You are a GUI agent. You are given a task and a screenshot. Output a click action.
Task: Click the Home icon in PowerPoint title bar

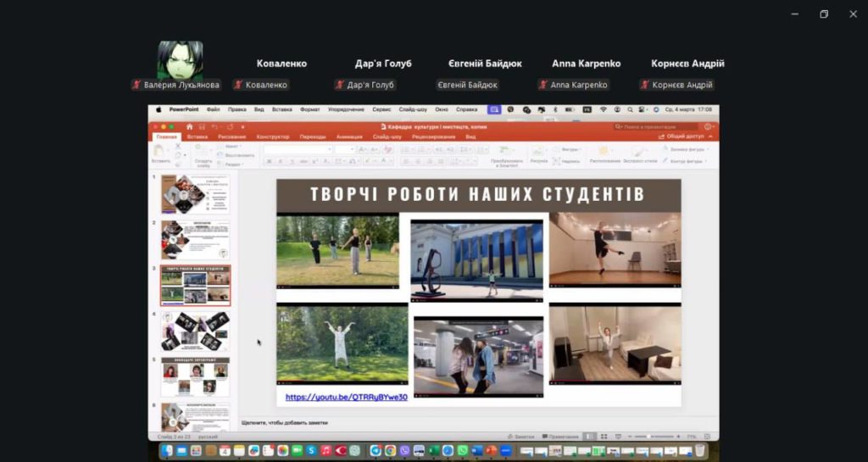(x=187, y=126)
